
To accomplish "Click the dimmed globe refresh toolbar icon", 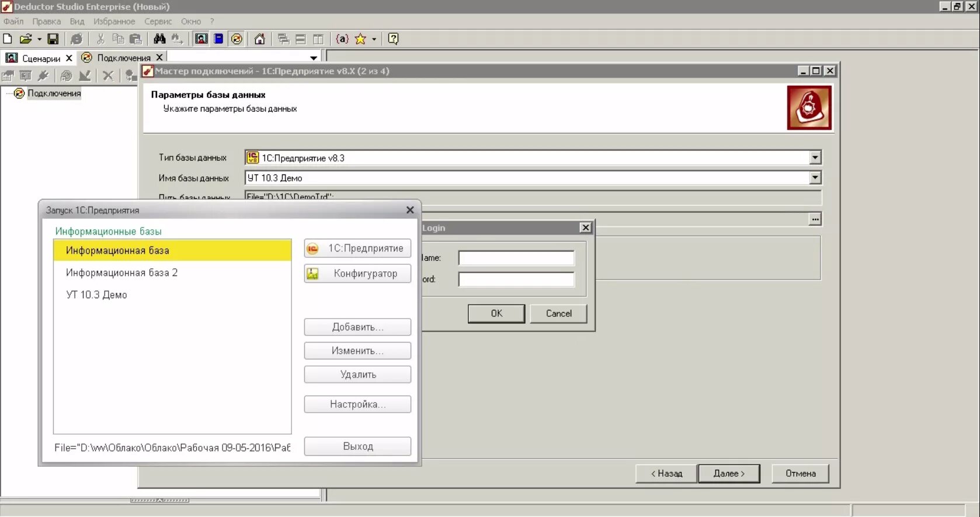I will pos(76,39).
